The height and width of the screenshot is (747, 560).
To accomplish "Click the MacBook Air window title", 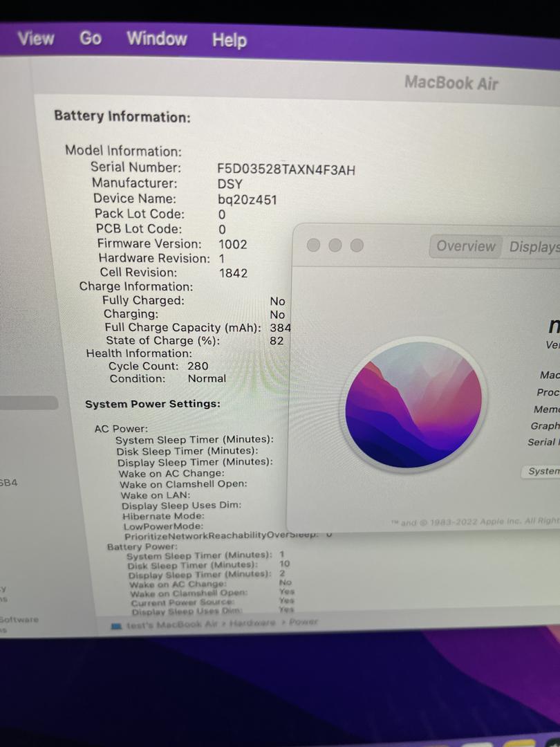I will coord(451,83).
